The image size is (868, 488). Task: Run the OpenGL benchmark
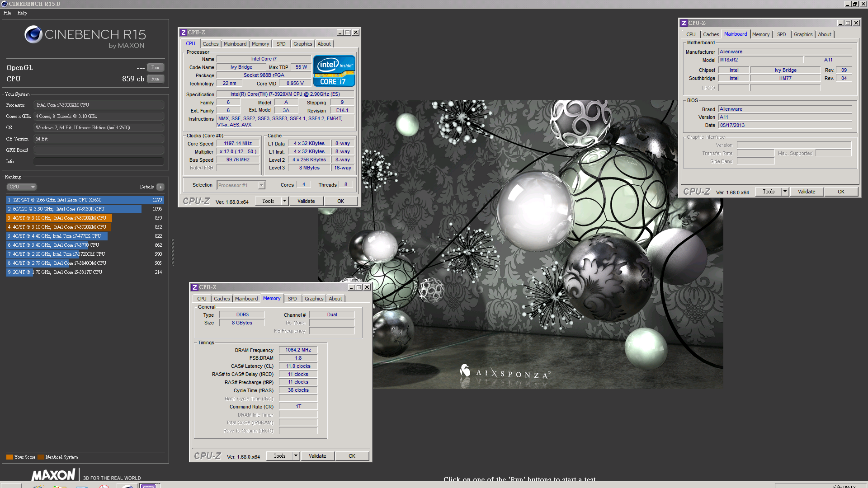(x=155, y=68)
